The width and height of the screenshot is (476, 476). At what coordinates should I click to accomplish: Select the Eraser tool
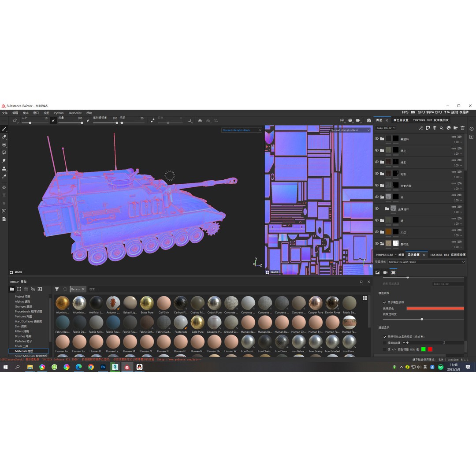[4, 137]
